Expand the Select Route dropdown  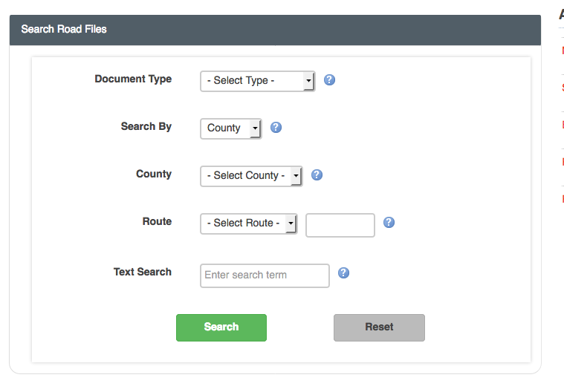248,223
